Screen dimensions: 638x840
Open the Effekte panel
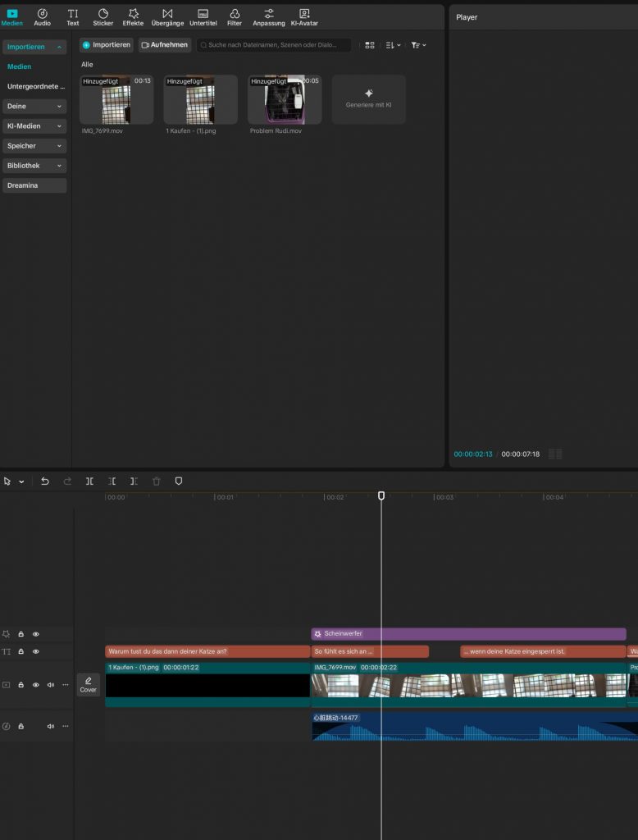133,16
